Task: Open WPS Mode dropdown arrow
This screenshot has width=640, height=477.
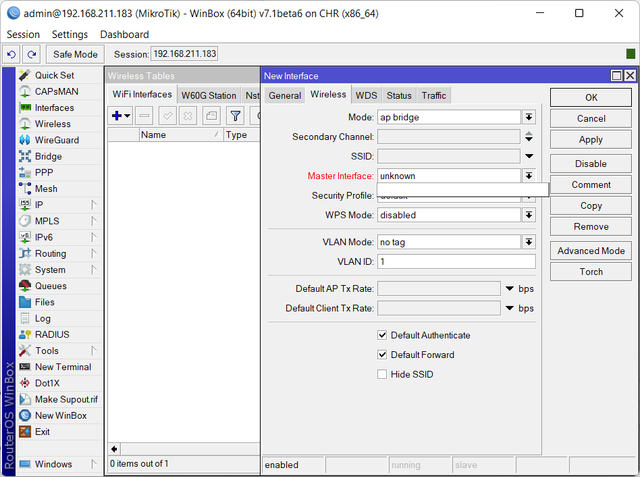Action: pyautogui.click(x=529, y=215)
